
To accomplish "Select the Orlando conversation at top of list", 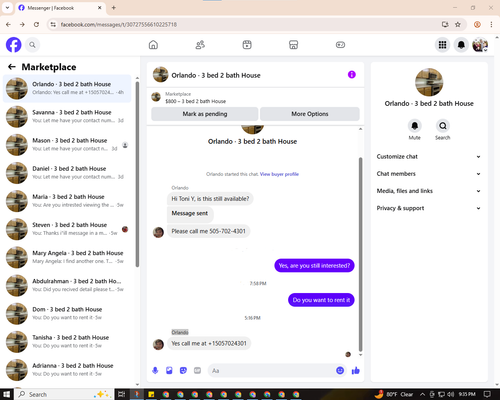I will (67, 88).
